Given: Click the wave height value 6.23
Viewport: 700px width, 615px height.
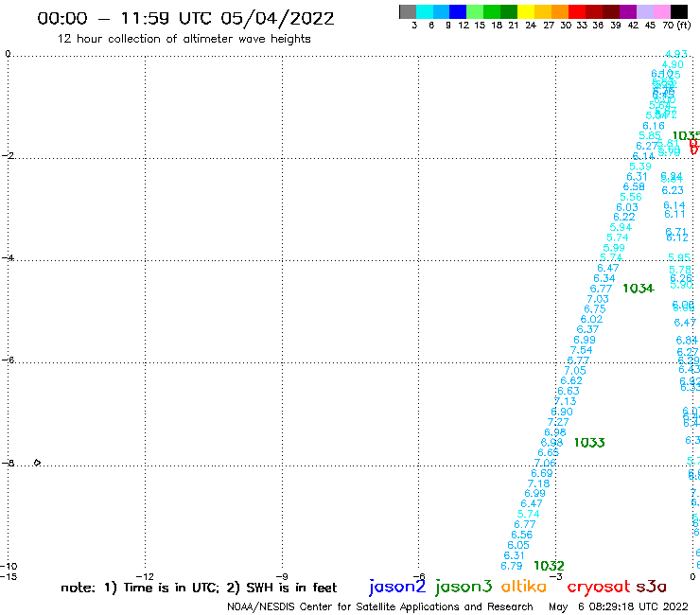Looking at the screenshot, I should point(673,190).
